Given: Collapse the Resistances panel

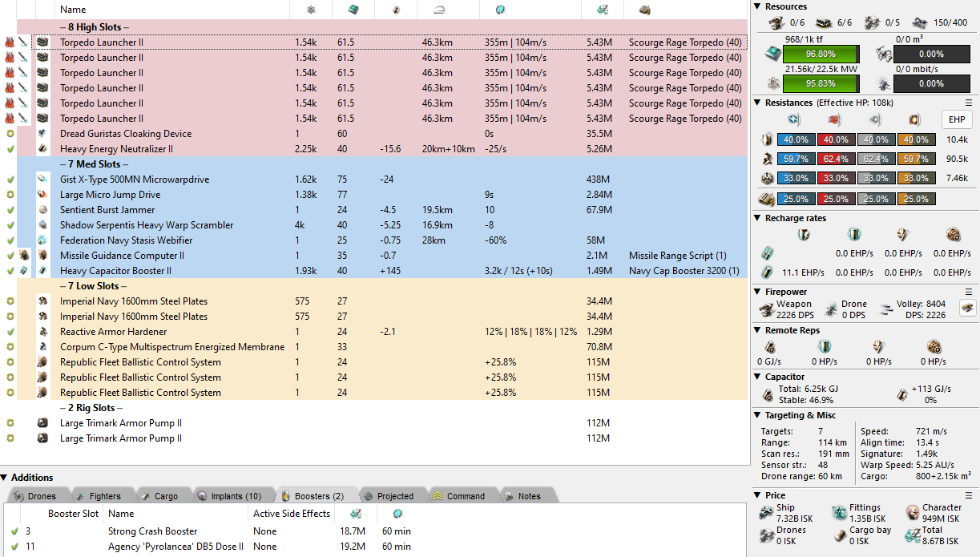Looking at the screenshot, I should [x=758, y=103].
